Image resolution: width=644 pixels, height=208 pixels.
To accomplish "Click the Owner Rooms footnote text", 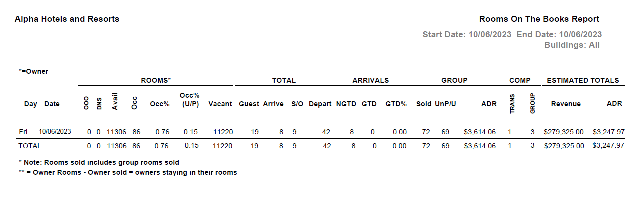I will click(x=127, y=172).
